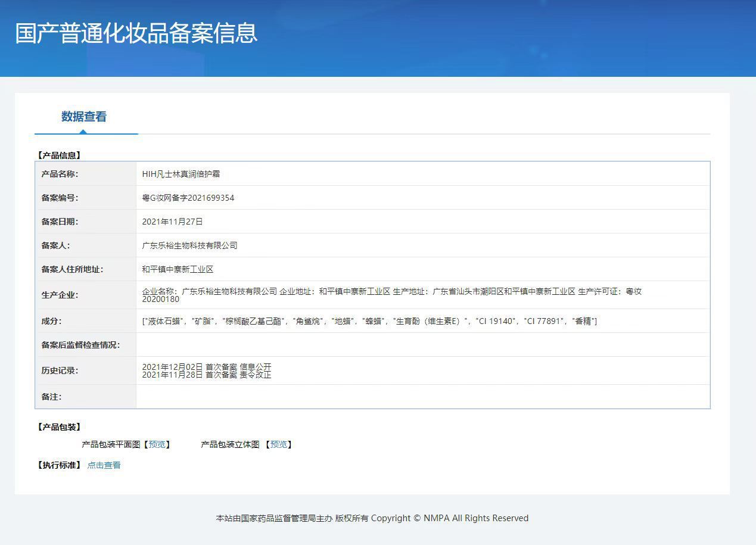Viewport: 756px width, 545px height.
Task: Click the empty 备案后监督检查情况 value cell
Action: tap(422, 345)
